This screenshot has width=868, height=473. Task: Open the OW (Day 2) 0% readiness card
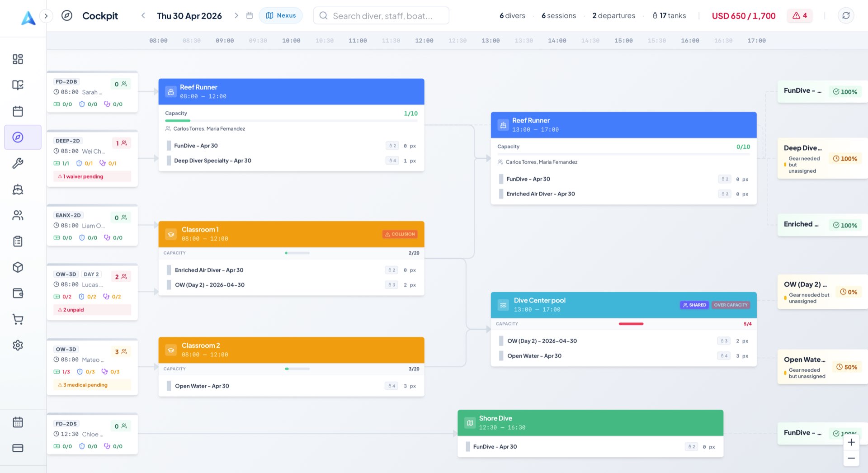click(x=822, y=292)
